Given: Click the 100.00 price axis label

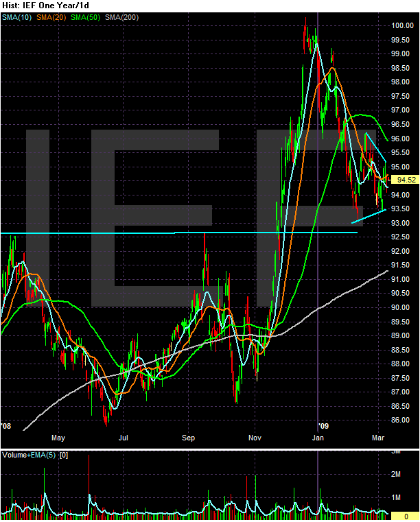Looking at the screenshot, I should click(x=402, y=25).
